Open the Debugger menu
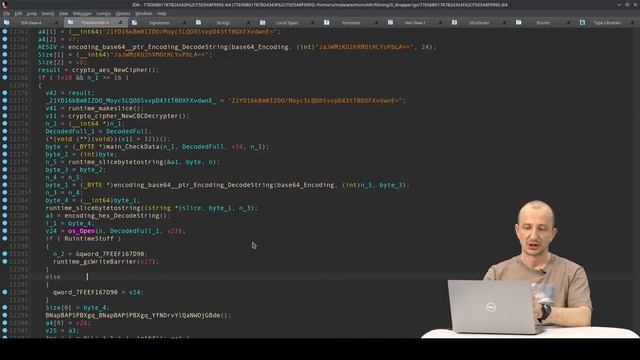This screenshot has width=640, height=360. coord(83,13)
